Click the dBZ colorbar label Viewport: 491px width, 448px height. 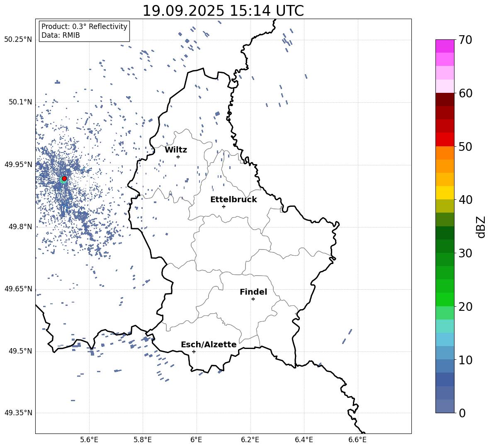click(481, 227)
